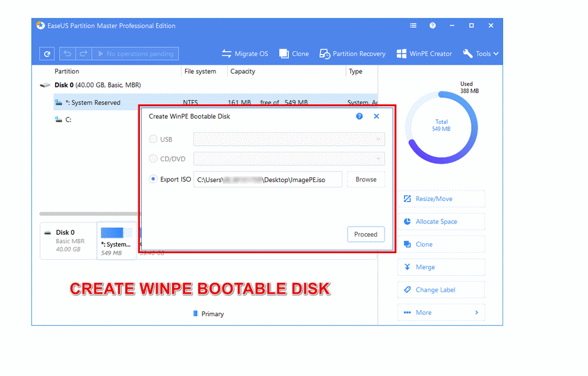
Task: Click the Proceed button
Action: [x=365, y=234]
